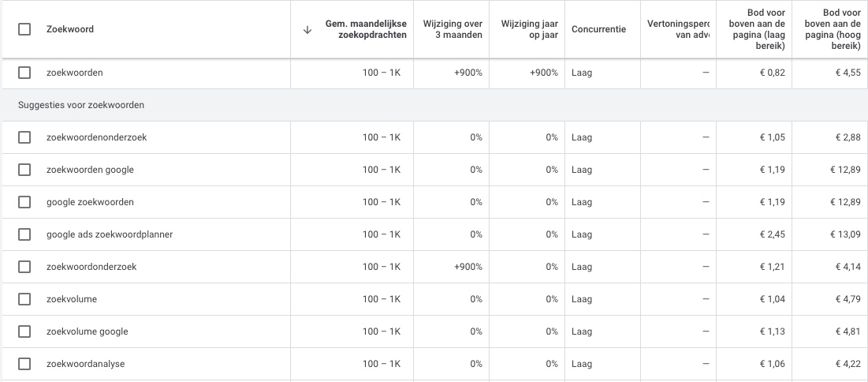Select the 'zoekwoordanalyse' row checkbox
Viewport: 868px width, 382px height.
24,364
